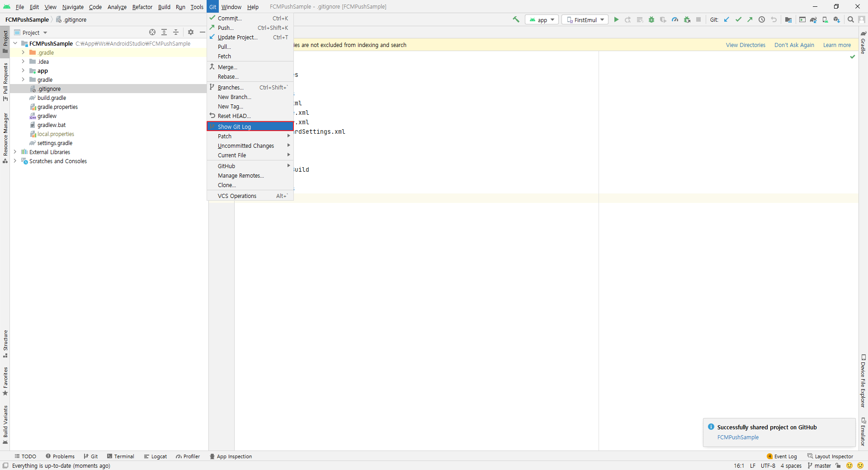Select local.properties in project tree
Image resolution: width=868 pixels, height=470 pixels.
[x=56, y=134]
